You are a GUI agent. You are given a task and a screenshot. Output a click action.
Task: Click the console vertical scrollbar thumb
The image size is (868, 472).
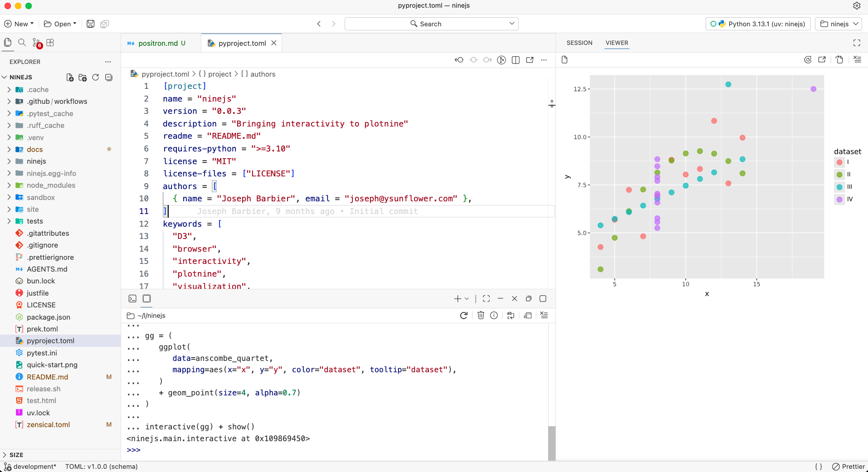(551, 443)
